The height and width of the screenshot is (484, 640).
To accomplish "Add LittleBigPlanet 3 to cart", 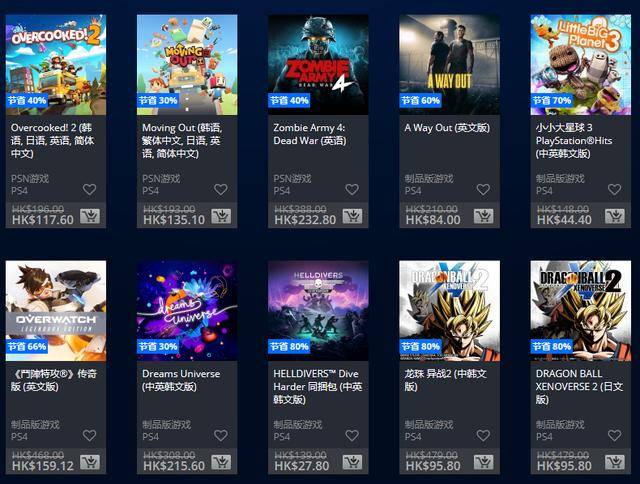I will click(615, 216).
